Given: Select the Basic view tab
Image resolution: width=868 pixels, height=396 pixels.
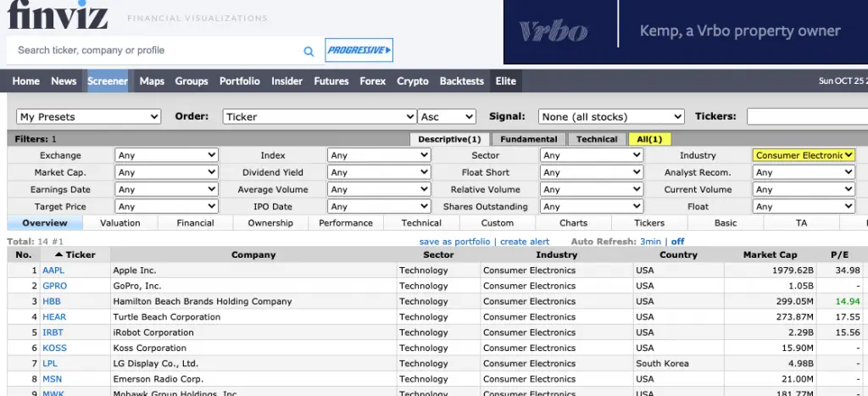Looking at the screenshot, I should tap(726, 223).
